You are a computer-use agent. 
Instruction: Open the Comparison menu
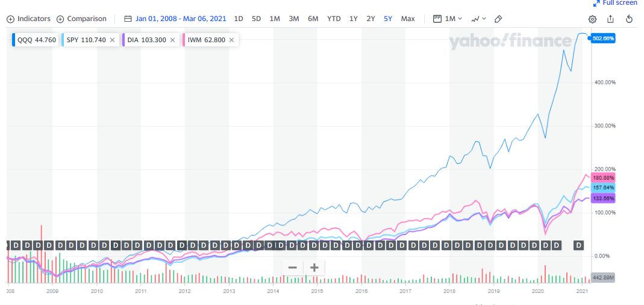81,19
